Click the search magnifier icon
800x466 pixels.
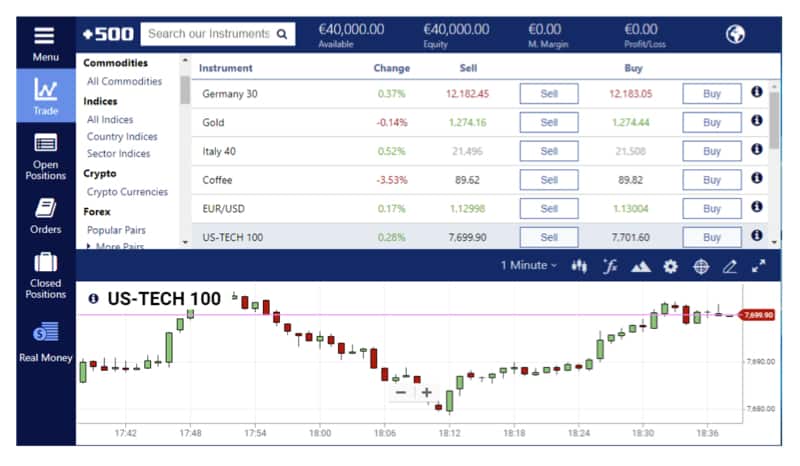282,34
